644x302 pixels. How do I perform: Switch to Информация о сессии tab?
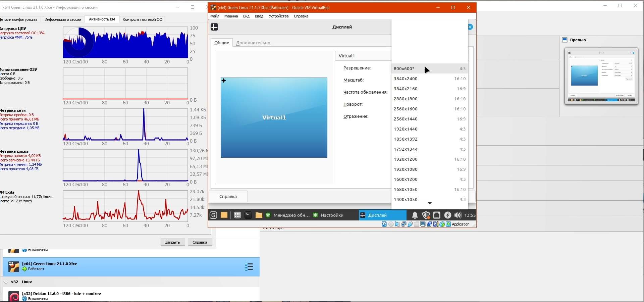click(63, 19)
